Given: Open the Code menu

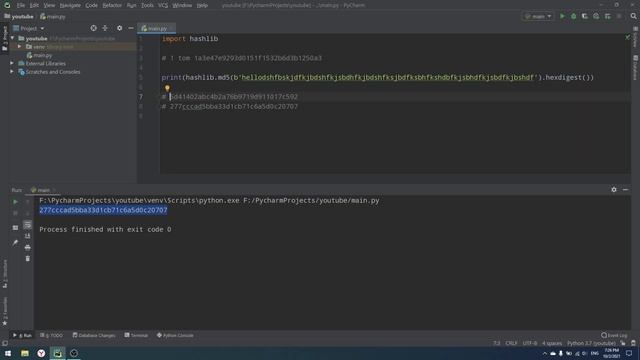Looking at the screenshot, I should click(91, 5).
